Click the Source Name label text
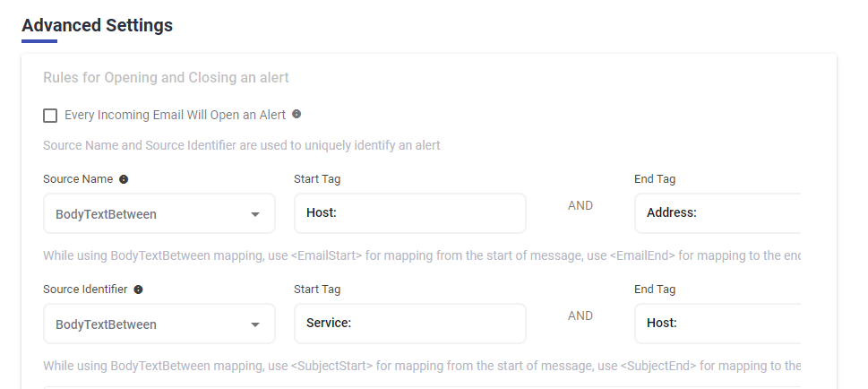Image resolution: width=868 pixels, height=389 pixels. [x=78, y=179]
